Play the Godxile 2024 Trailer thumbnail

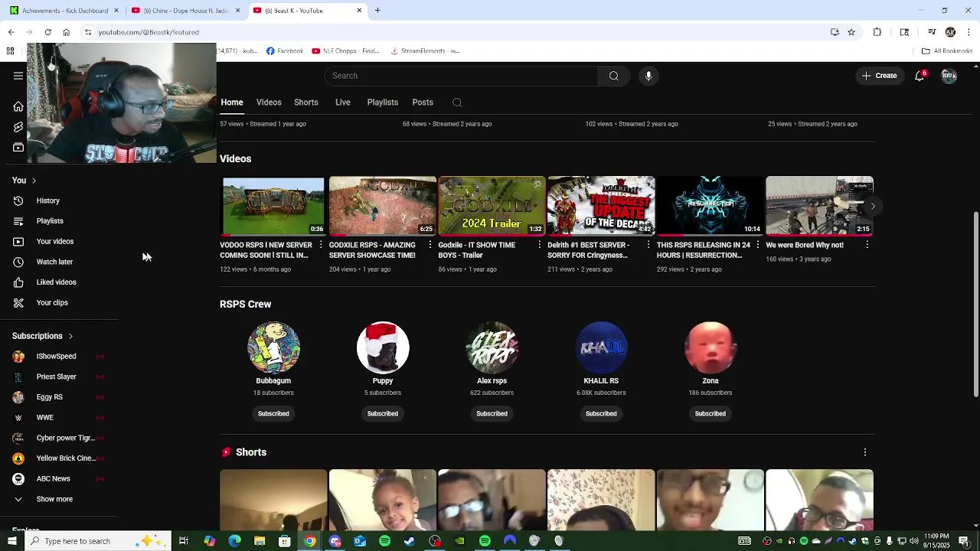click(x=492, y=206)
